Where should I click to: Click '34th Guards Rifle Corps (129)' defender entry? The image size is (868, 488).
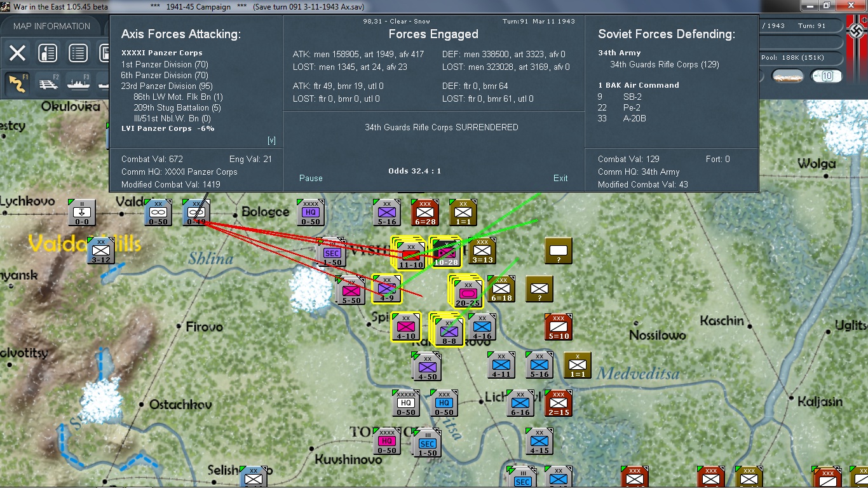pyautogui.click(x=665, y=64)
